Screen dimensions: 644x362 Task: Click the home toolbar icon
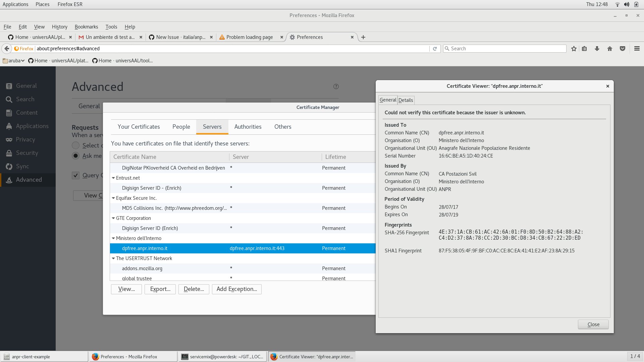point(610,49)
